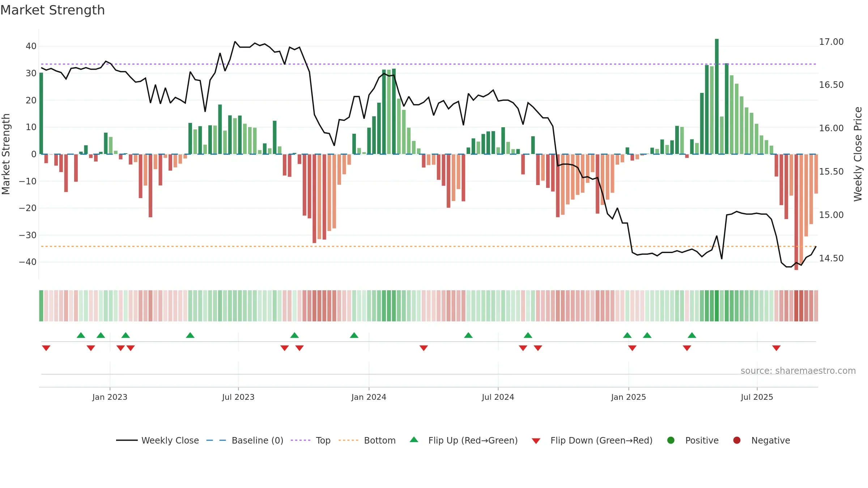Click the Jan 2025 x-axis label
The height and width of the screenshot is (488, 868).
pyautogui.click(x=629, y=397)
